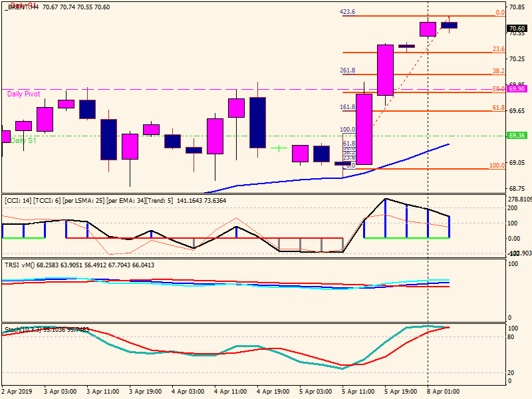This screenshot has height=399, width=532.
Task: Select the small green cross doji candle
Action: 279,148
